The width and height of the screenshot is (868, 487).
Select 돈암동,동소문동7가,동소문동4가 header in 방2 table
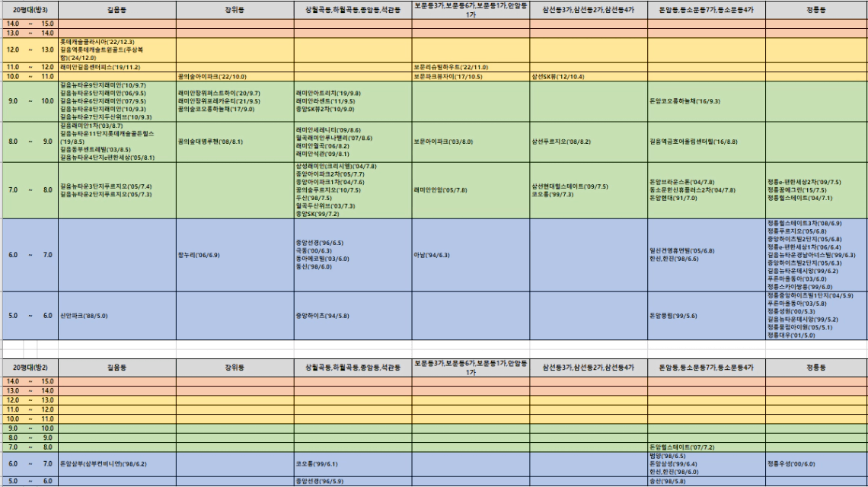click(x=707, y=368)
